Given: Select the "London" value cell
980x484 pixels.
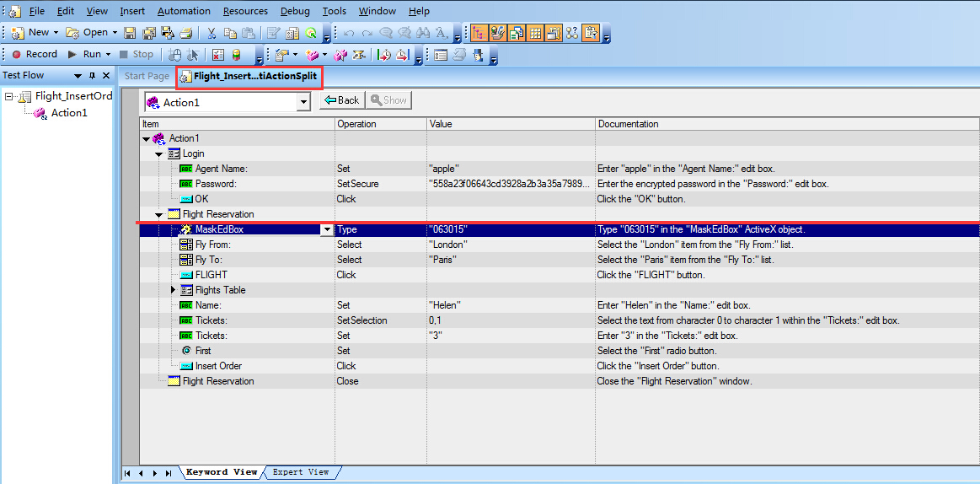Looking at the screenshot, I should click(x=448, y=245).
